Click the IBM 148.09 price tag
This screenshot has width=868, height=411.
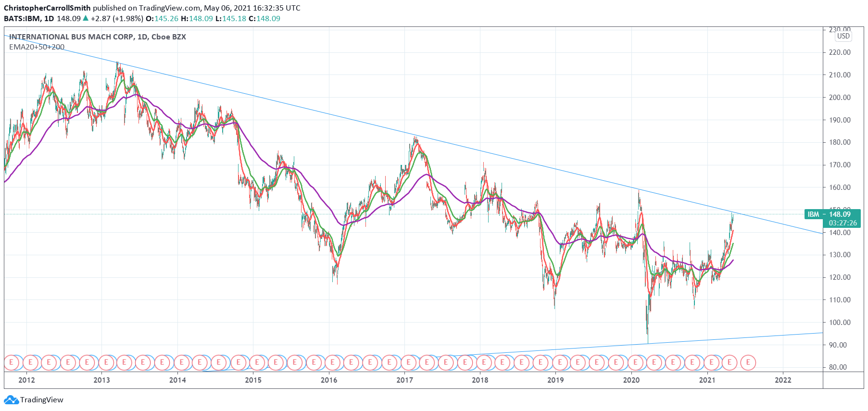click(x=832, y=214)
